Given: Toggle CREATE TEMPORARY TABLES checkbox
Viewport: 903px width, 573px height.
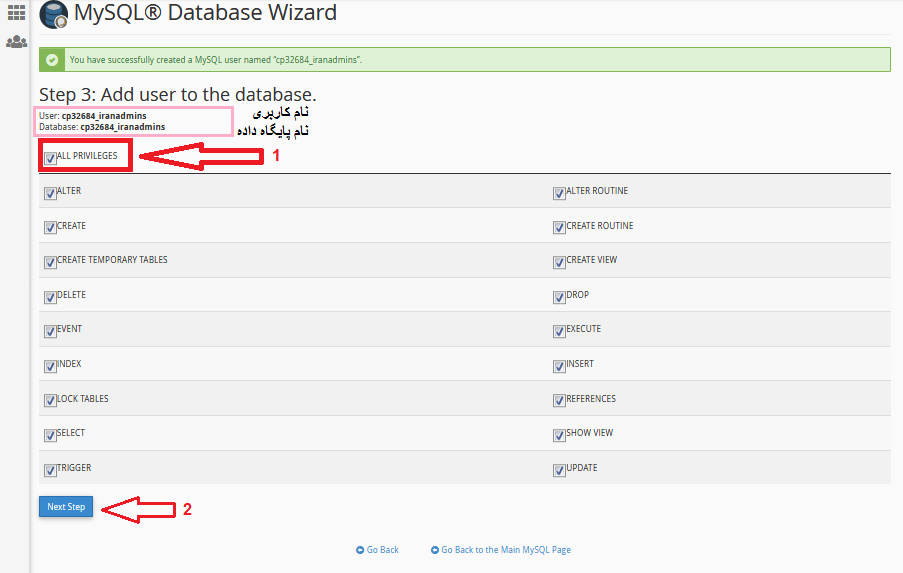Looking at the screenshot, I should coord(50,262).
